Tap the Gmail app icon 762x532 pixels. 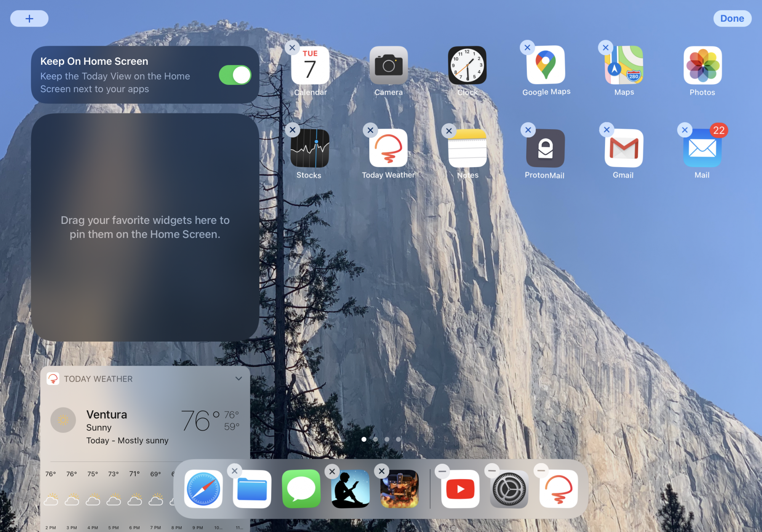(624, 148)
